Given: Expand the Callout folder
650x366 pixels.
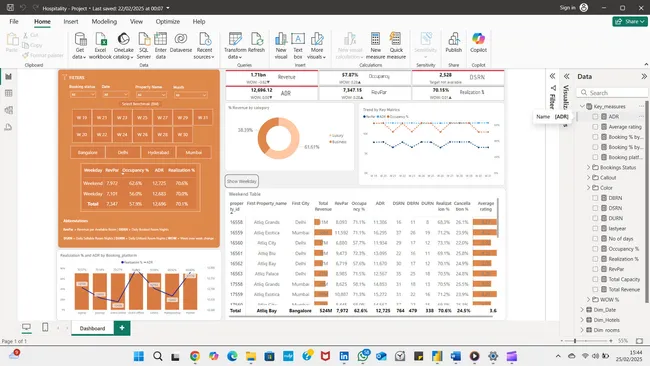Looking at the screenshot, I should click(x=588, y=178).
